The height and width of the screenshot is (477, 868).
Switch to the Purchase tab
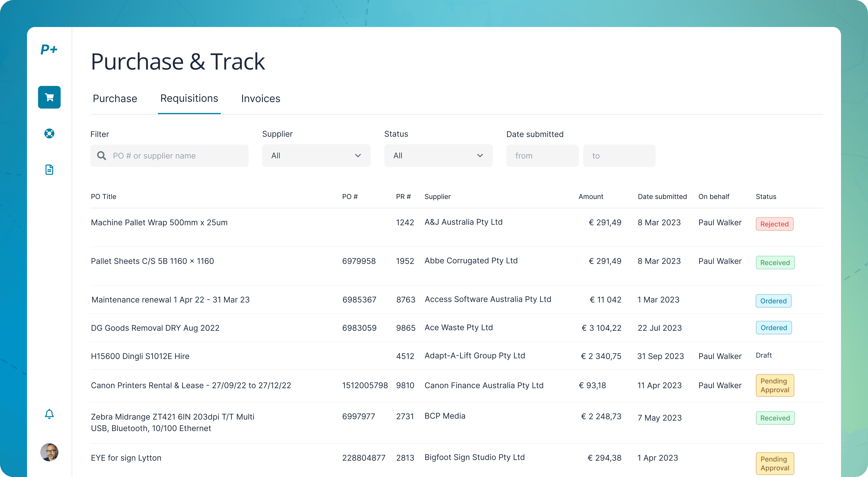pos(115,99)
